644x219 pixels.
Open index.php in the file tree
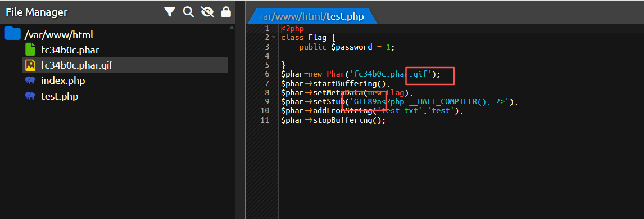click(63, 81)
